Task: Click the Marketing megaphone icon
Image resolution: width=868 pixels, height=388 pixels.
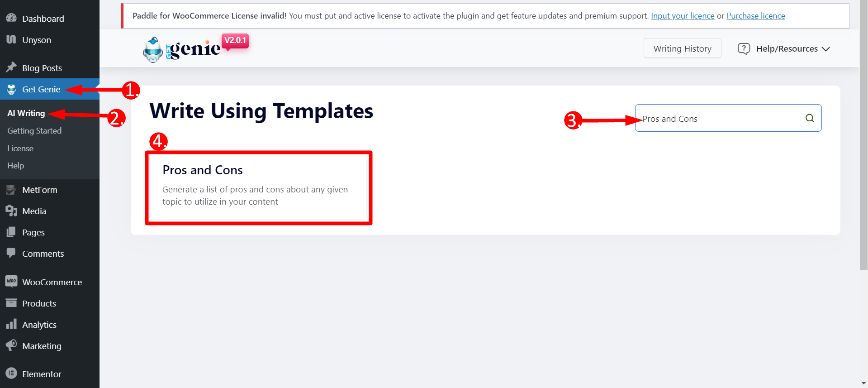Action: point(11,345)
